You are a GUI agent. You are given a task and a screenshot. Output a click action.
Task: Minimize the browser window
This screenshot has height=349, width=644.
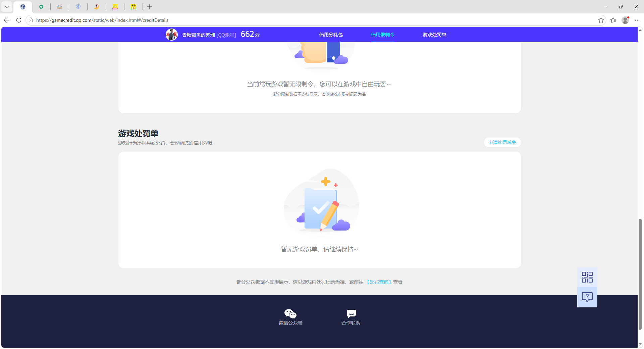tap(605, 7)
